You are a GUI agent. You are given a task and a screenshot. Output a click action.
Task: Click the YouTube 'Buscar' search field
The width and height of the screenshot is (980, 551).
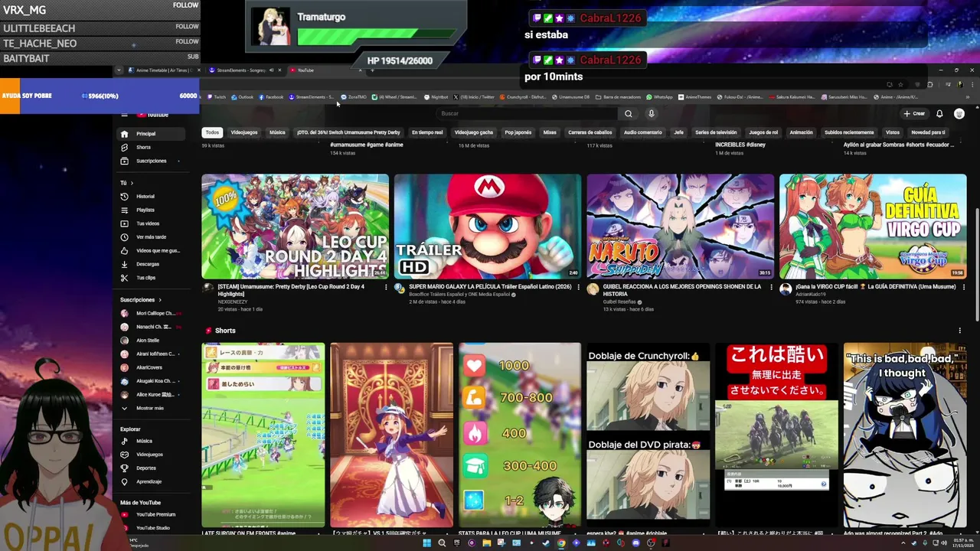point(528,113)
